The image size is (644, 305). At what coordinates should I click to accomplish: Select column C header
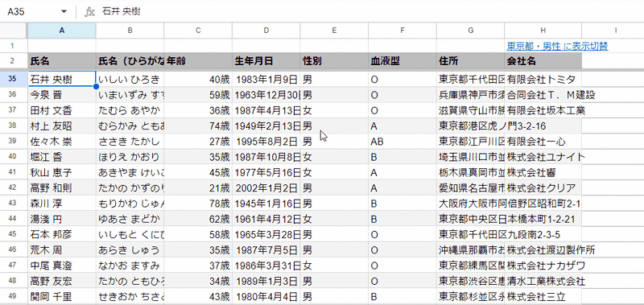coord(198,30)
